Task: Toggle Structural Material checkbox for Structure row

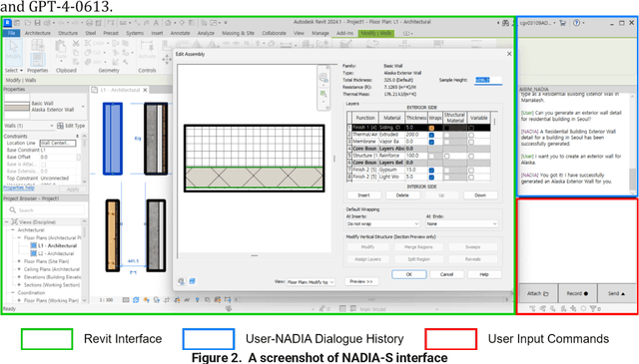Action: click(x=446, y=156)
